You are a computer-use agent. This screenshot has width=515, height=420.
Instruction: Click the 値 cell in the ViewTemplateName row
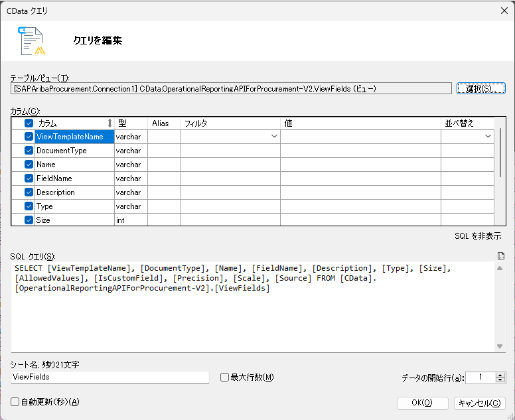[x=360, y=137]
